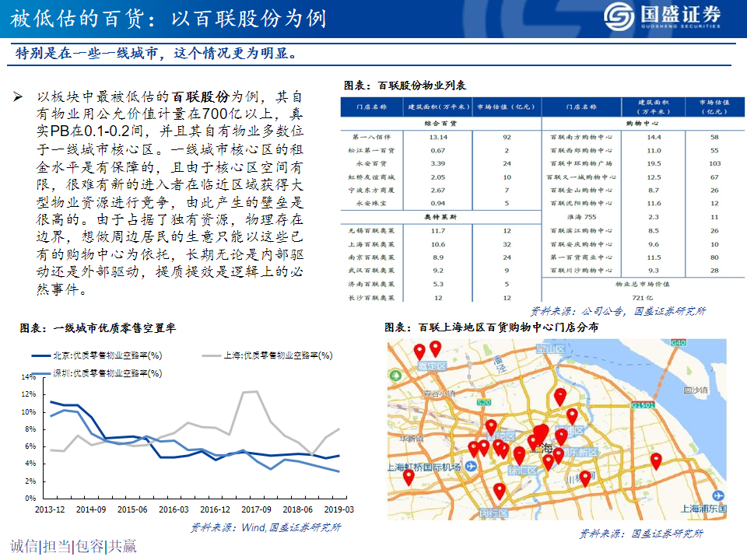This screenshot has height=560, width=747.
Task: Click the 松江第一百货 cell
Action: [372, 150]
